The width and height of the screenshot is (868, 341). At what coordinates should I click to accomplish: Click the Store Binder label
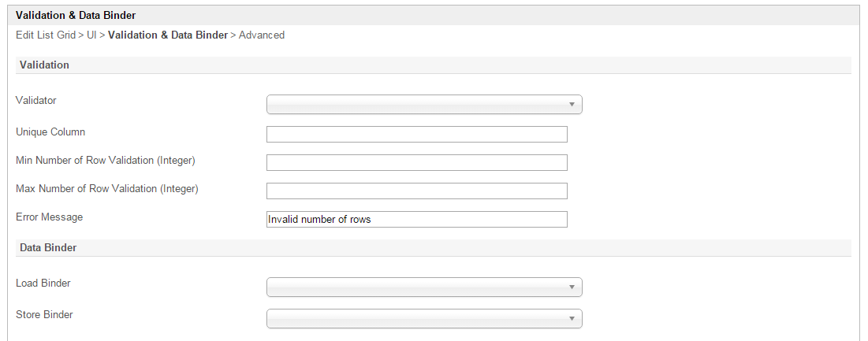pos(44,314)
